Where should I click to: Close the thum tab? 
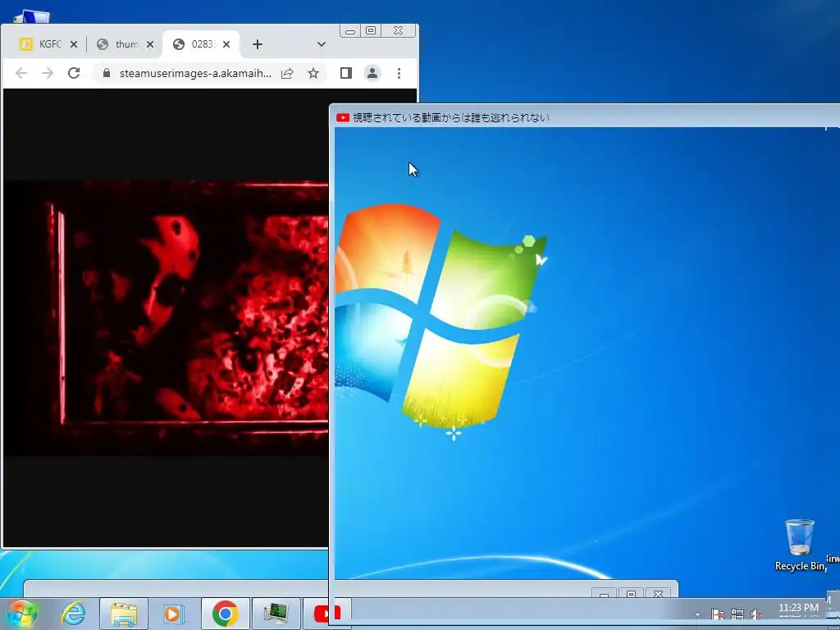click(x=151, y=44)
